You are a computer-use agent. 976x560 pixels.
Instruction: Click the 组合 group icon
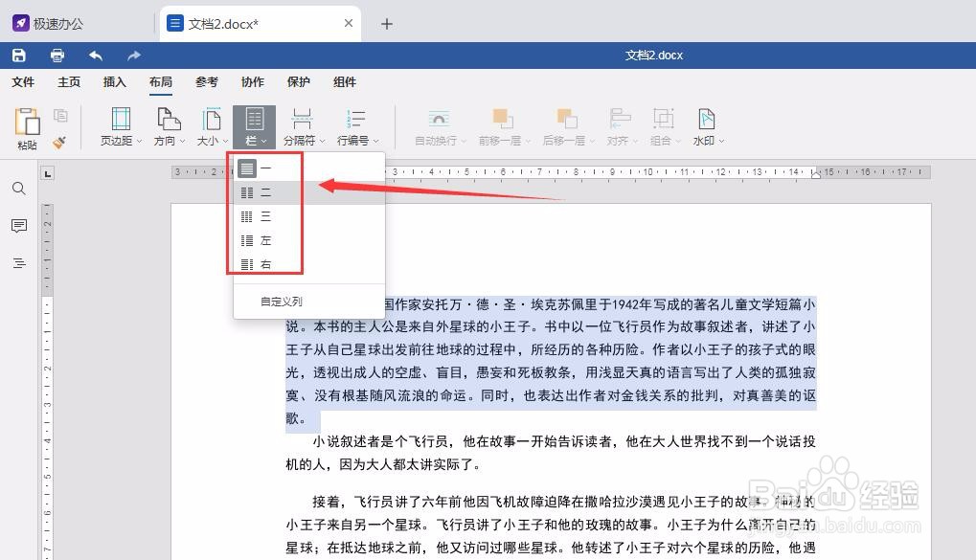pyautogui.click(x=664, y=119)
